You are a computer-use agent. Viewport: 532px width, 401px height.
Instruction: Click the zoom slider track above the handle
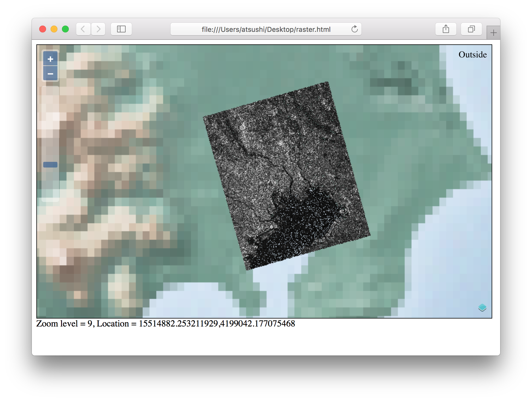coord(50,125)
